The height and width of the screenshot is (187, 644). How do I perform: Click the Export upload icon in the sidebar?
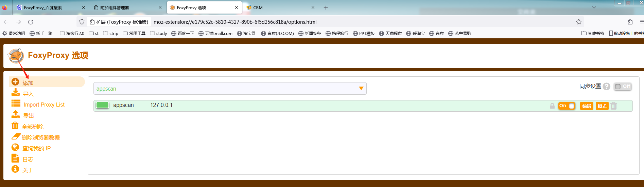point(16,114)
